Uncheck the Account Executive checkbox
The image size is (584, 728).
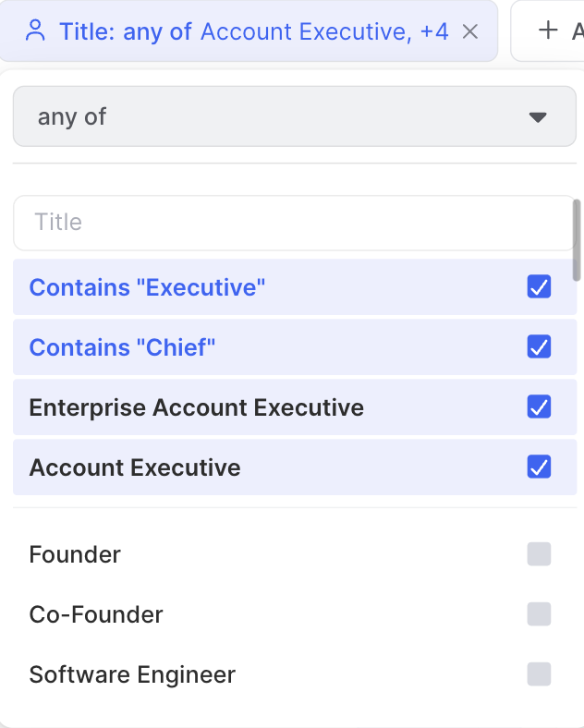point(539,467)
